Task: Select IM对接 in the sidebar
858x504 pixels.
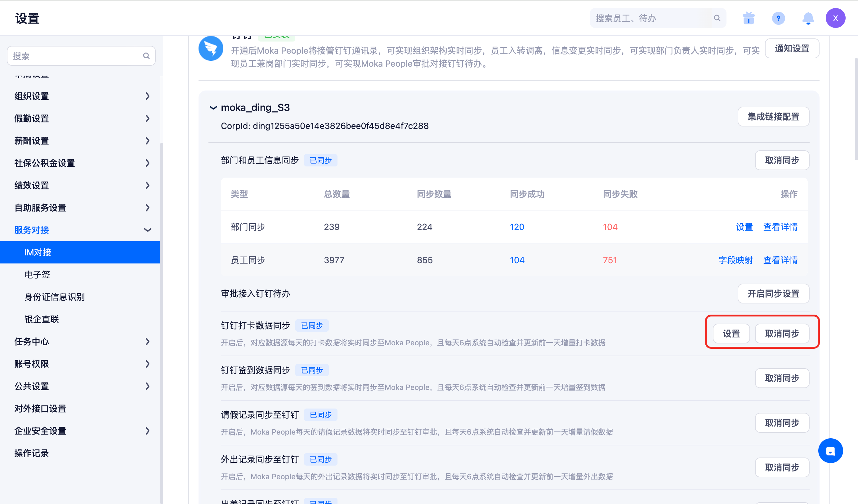Action: click(80, 252)
